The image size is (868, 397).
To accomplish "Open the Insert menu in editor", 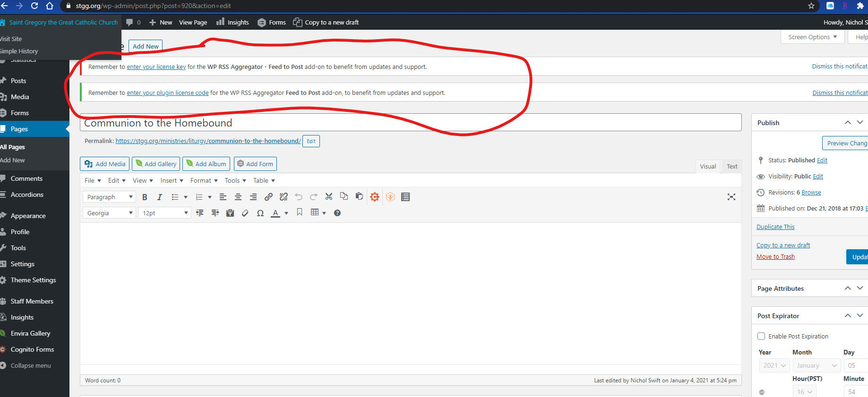I will point(172,181).
